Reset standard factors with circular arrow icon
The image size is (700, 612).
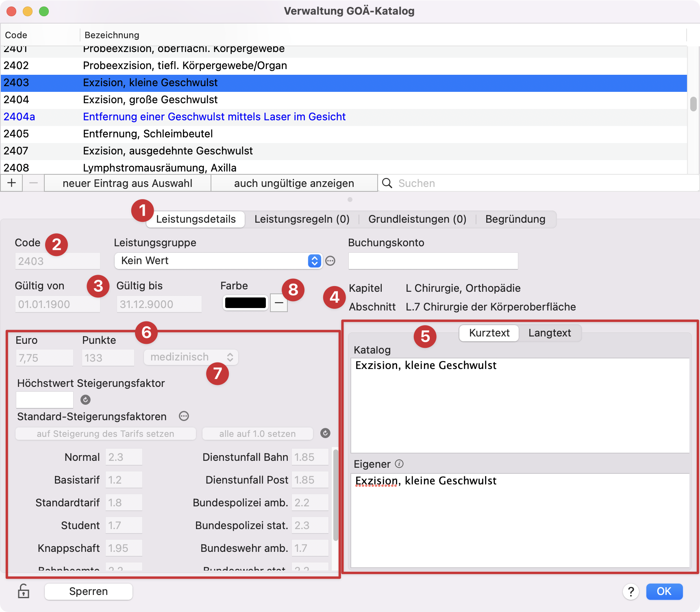325,433
